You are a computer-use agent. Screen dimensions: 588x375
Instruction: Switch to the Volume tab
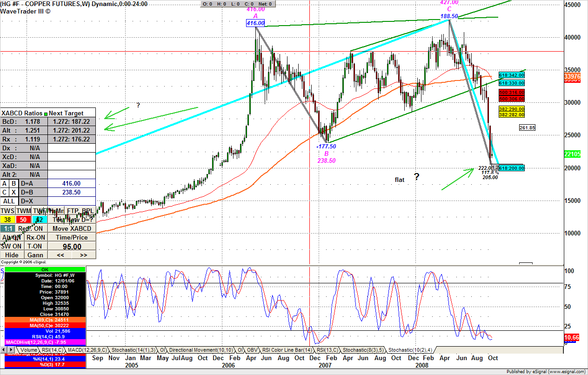28,349
